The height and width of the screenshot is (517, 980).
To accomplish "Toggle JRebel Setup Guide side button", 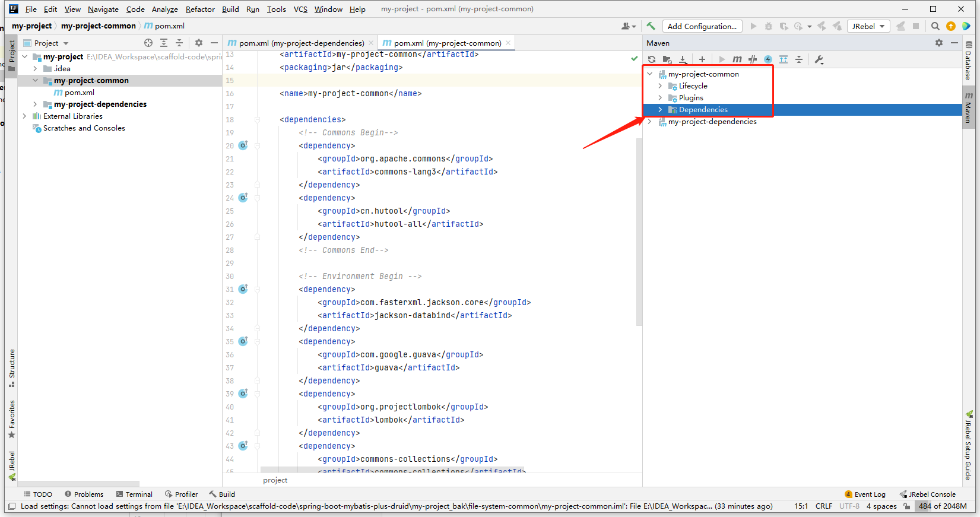I will point(968,445).
